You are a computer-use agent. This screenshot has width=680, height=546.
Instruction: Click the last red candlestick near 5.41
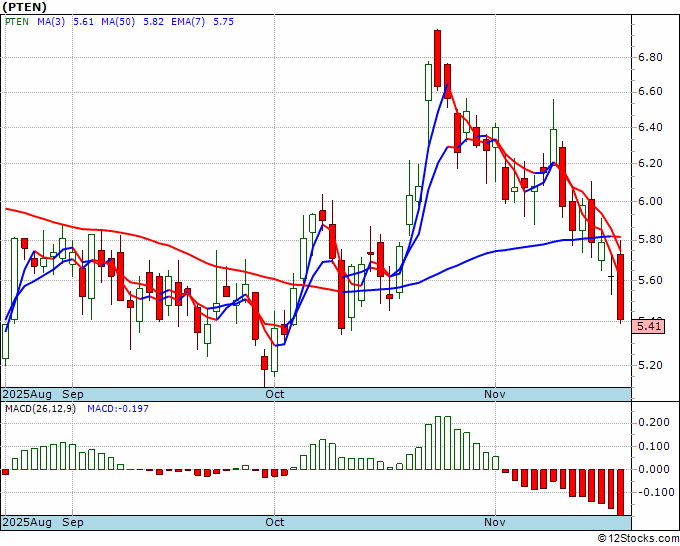tap(621, 287)
